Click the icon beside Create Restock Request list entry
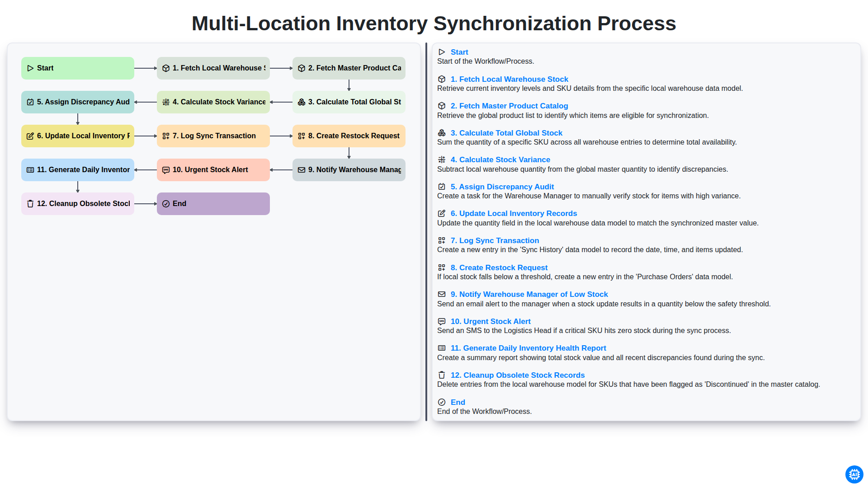The image size is (868, 488). tap(442, 267)
